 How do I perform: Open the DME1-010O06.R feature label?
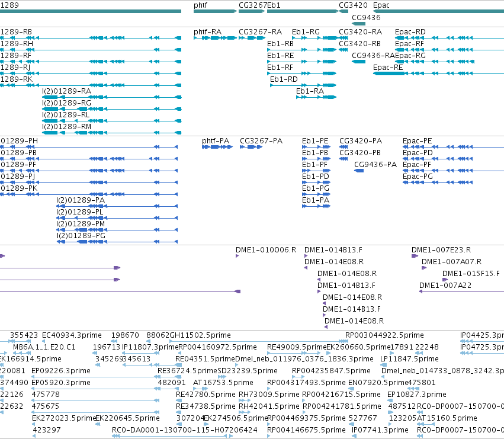coord(266,250)
